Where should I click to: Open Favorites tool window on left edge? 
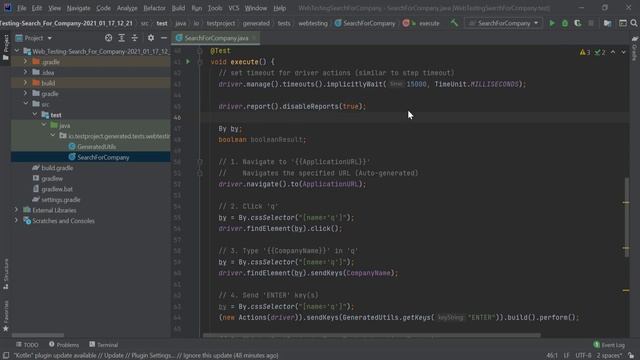6,316
